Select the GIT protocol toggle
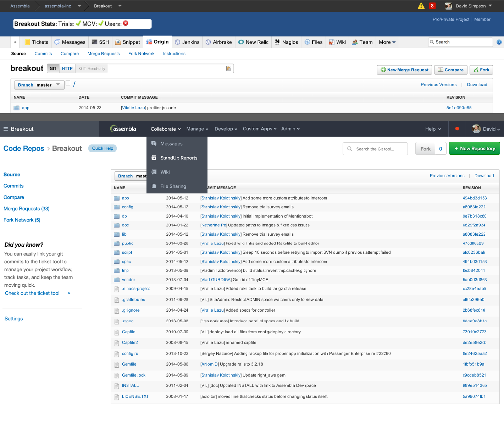 pos(53,68)
